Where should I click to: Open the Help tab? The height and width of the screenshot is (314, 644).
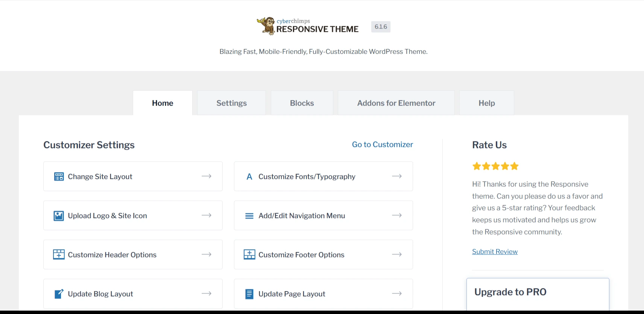(x=487, y=103)
